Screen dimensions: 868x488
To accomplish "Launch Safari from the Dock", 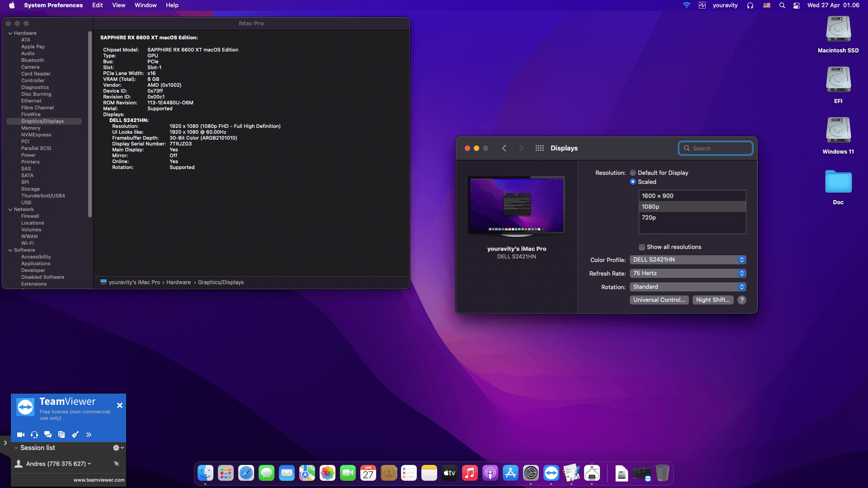I will click(246, 473).
